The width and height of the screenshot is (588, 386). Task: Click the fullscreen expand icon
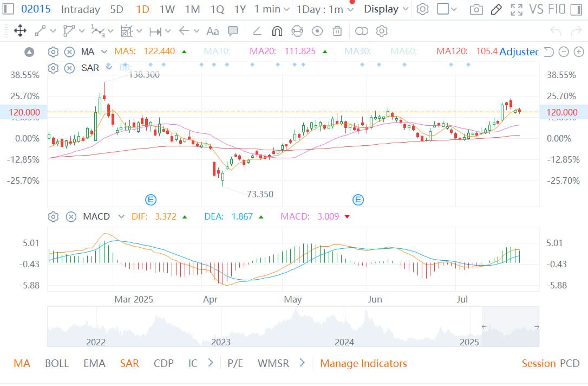517,9
